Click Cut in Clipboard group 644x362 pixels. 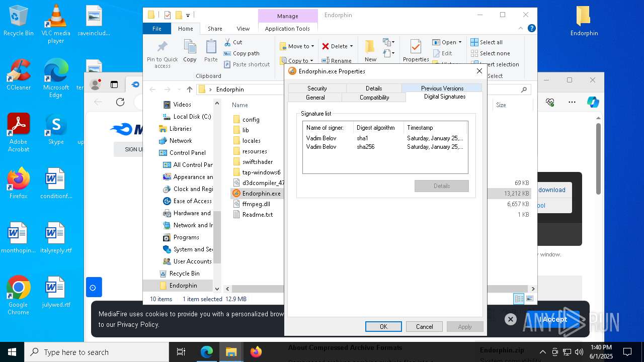(233, 42)
